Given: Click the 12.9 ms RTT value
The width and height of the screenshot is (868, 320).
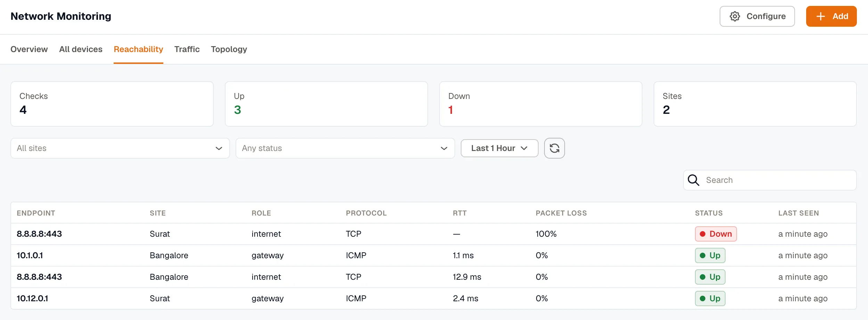Looking at the screenshot, I should (467, 277).
